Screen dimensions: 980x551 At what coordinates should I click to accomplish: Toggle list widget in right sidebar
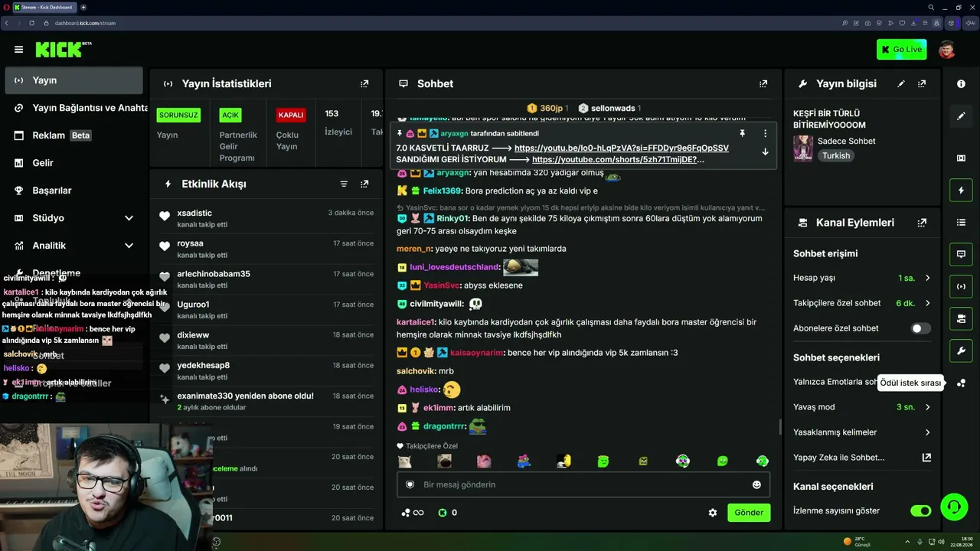tap(961, 222)
